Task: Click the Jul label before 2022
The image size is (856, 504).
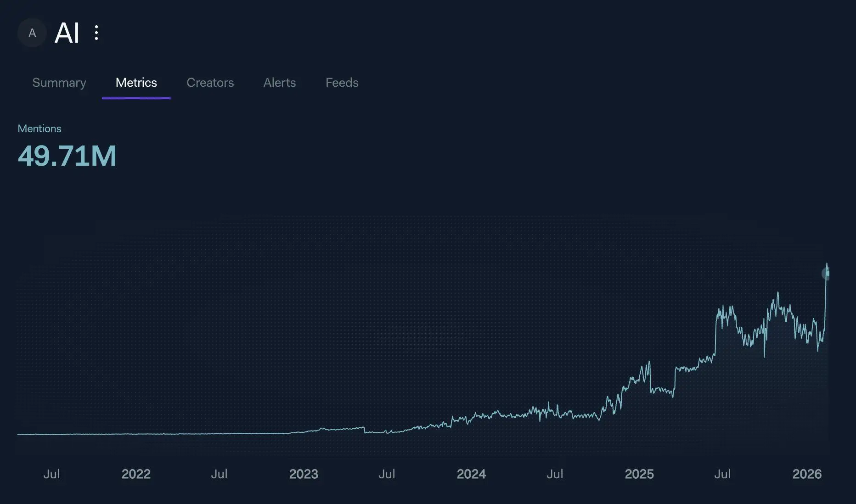Action: [51, 474]
